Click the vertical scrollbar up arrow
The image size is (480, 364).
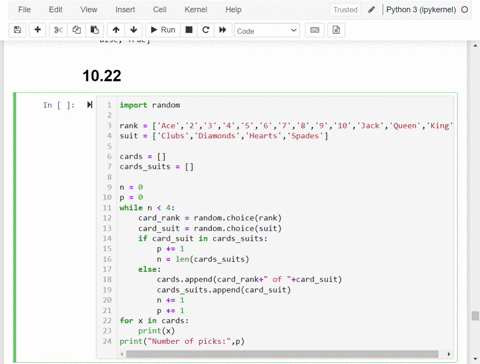(475, 45)
